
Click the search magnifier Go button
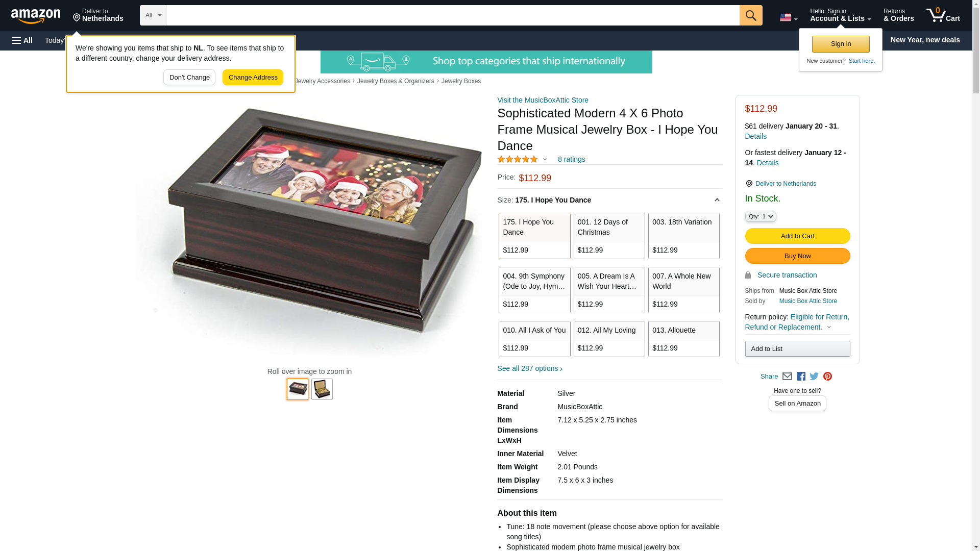coord(750,15)
